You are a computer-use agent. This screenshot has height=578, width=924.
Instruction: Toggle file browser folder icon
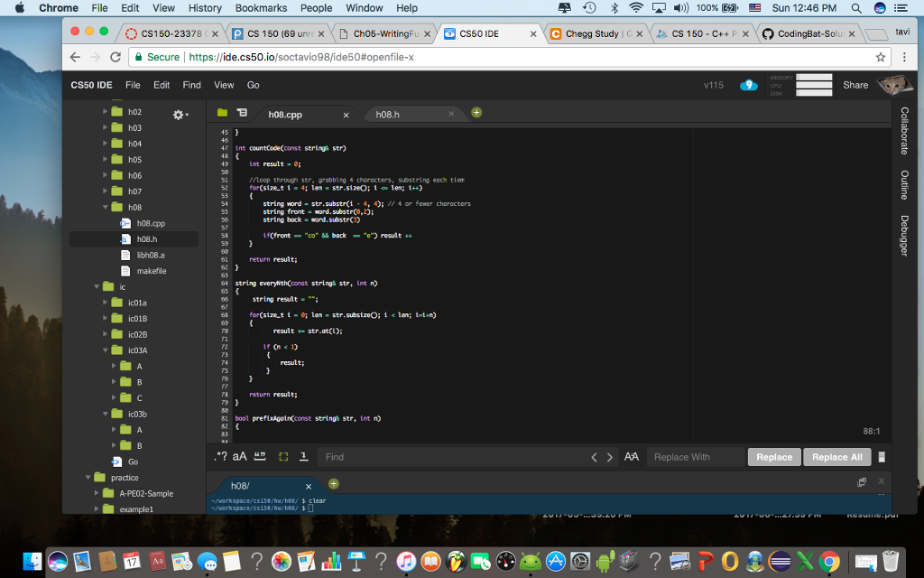tap(222, 113)
